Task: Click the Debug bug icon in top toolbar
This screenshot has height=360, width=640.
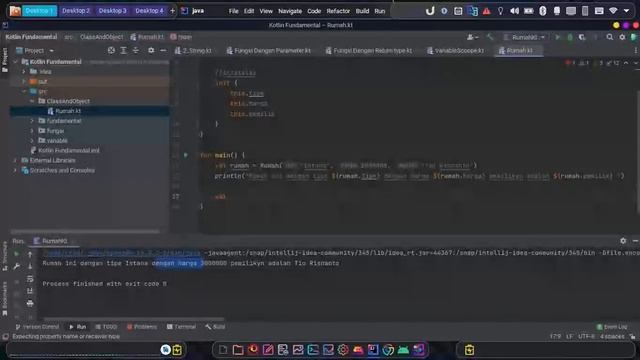Action: (570, 37)
